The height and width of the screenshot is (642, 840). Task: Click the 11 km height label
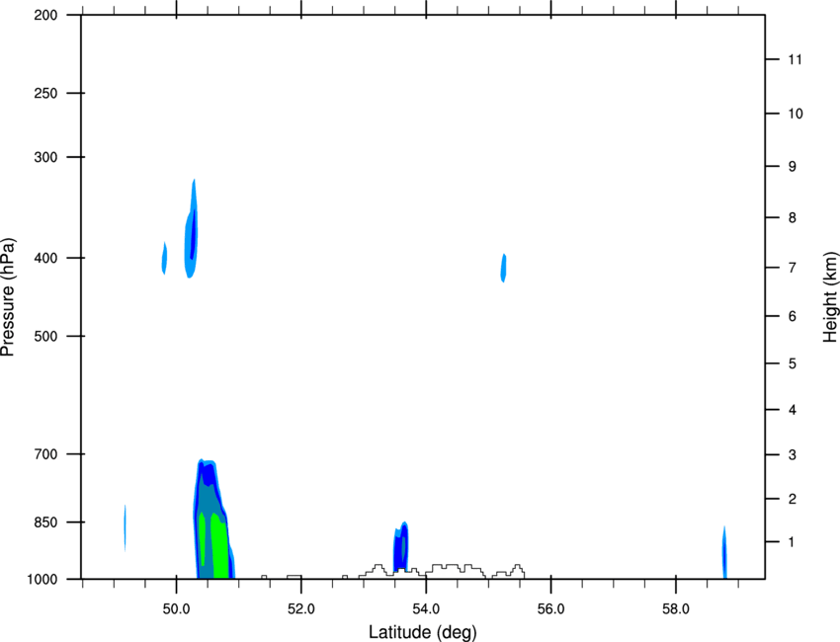(796, 59)
